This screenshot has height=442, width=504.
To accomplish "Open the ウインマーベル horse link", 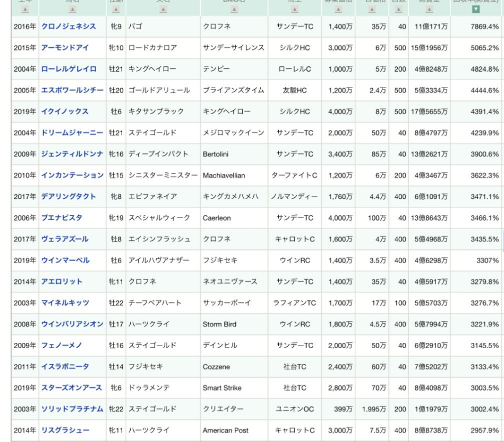I will click(x=65, y=260).
